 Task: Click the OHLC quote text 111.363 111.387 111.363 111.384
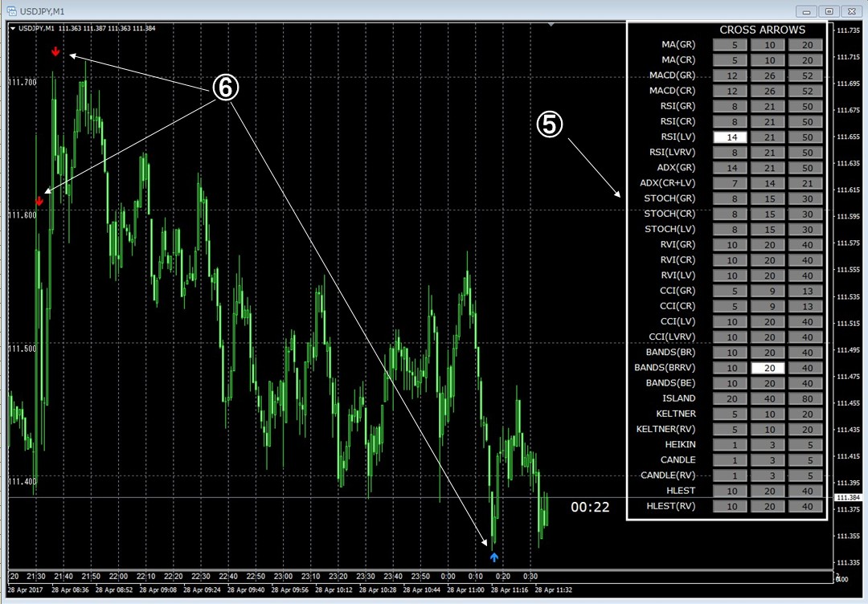click(107, 28)
